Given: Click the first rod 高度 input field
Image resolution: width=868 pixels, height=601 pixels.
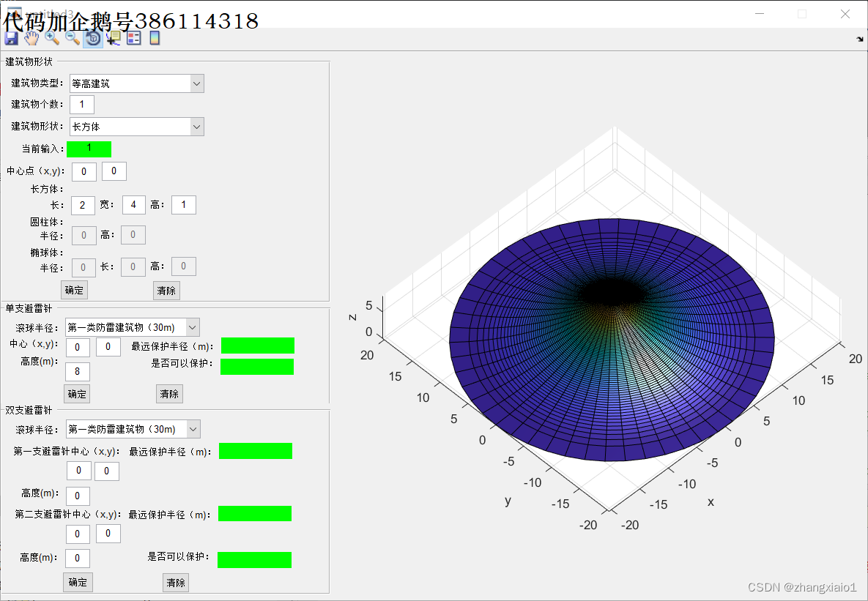Looking at the screenshot, I should (x=78, y=496).
